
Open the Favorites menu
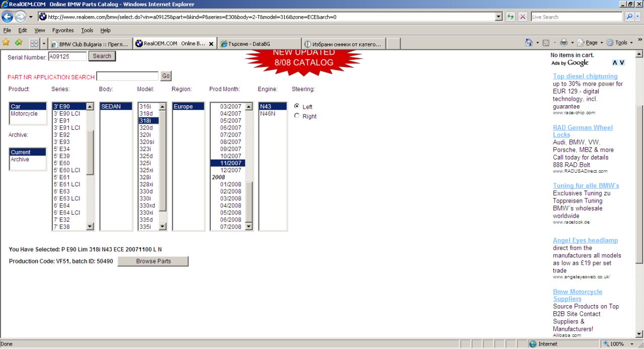click(63, 30)
